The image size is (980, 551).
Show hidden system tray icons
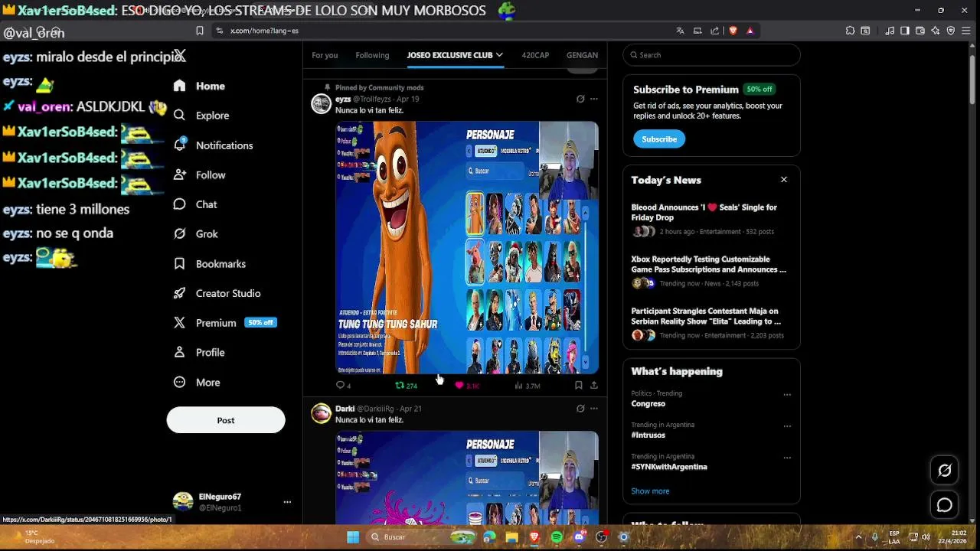858,537
